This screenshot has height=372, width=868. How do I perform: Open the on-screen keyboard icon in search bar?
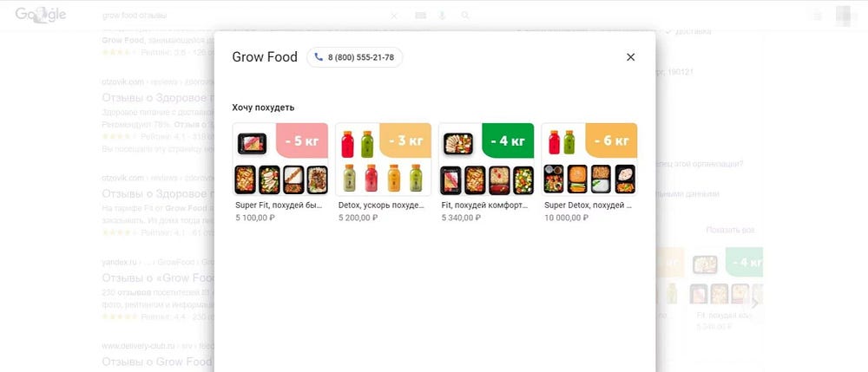pos(421,16)
